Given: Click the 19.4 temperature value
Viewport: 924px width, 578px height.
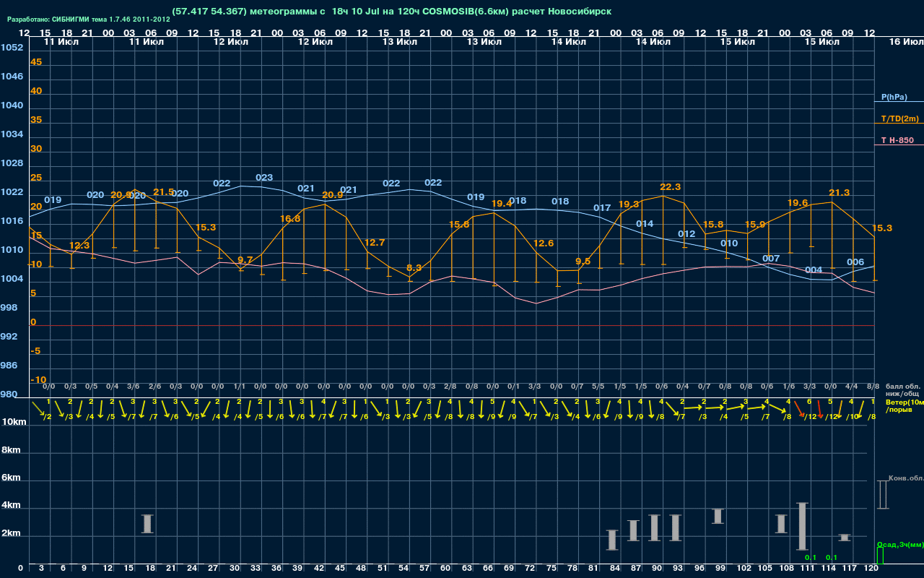Looking at the screenshot, I should (501, 204).
